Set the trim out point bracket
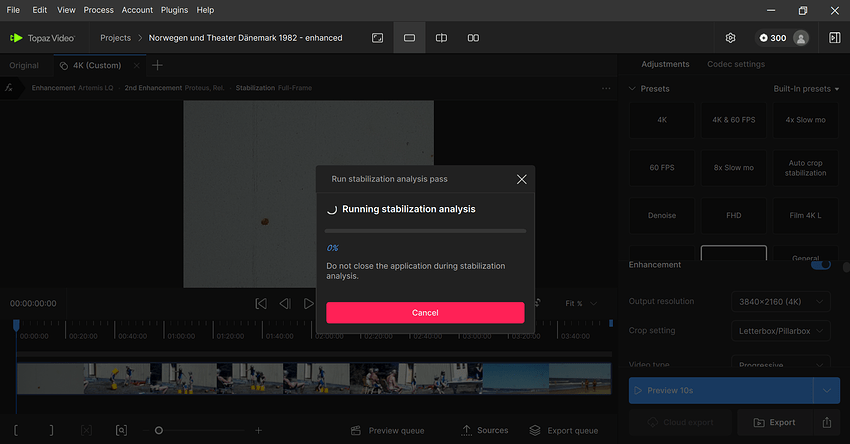Viewport: 850px width, 444px height. 51,430
